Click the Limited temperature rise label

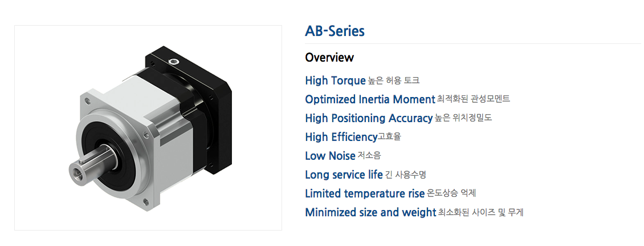tap(365, 193)
